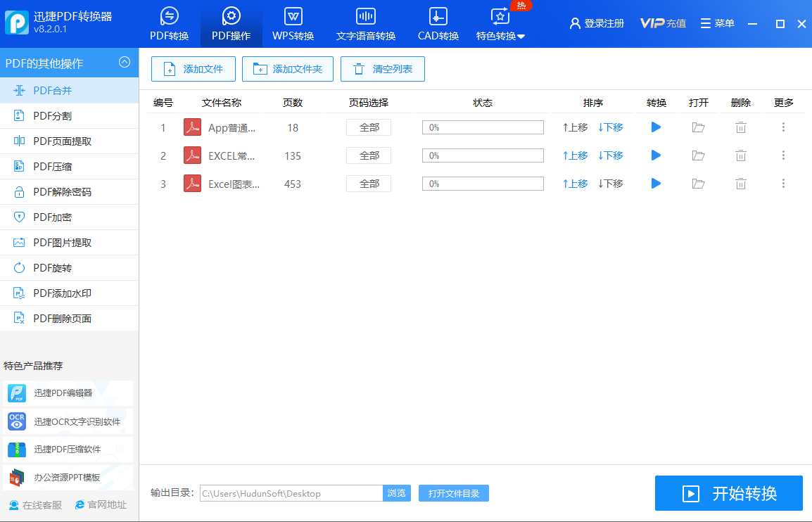Image resolution: width=812 pixels, height=522 pixels.
Task: Delete Excel图表 file with trash icon
Action: pyautogui.click(x=740, y=184)
